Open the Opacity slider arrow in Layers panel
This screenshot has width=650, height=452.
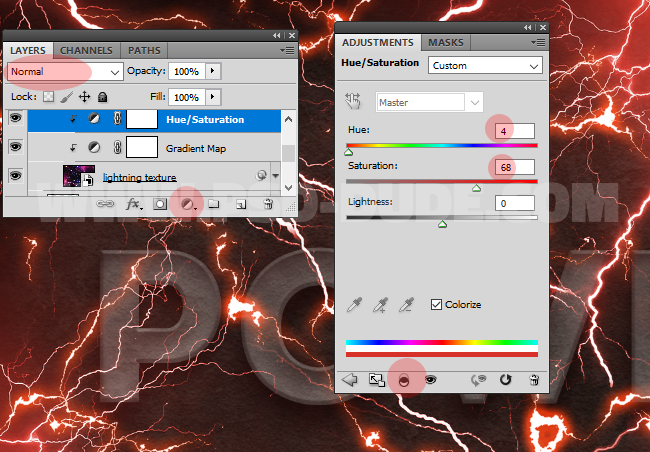point(212,72)
